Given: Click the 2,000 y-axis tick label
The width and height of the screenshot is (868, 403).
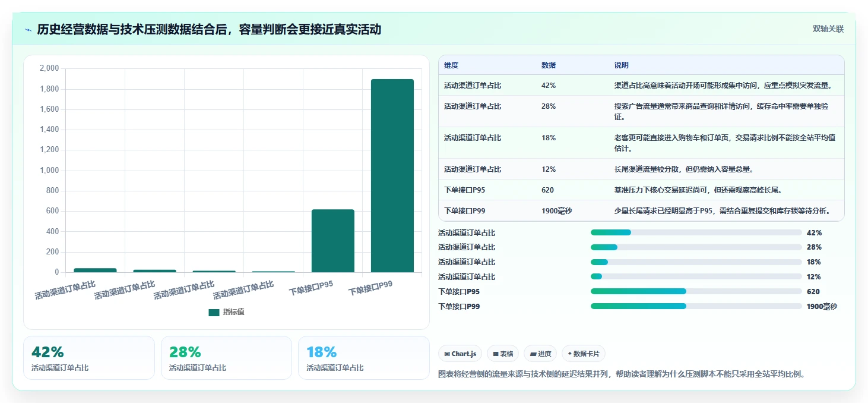Looking at the screenshot, I should [49, 68].
